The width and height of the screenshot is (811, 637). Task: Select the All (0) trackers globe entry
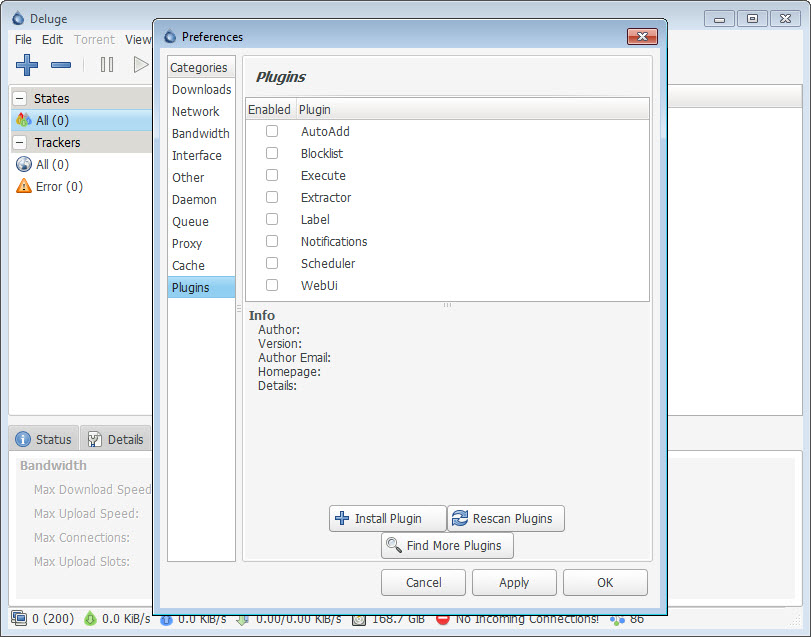pyautogui.click(x=24, y=164)
